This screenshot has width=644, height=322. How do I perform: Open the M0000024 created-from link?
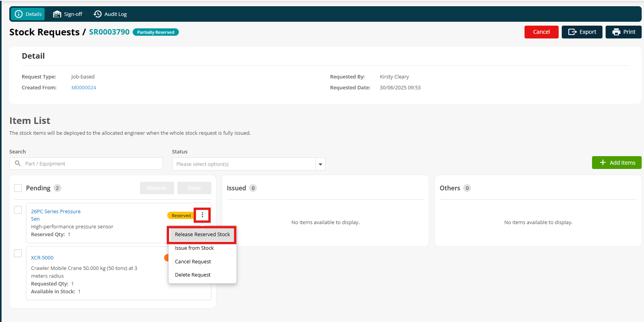click(x=84, y=87)
